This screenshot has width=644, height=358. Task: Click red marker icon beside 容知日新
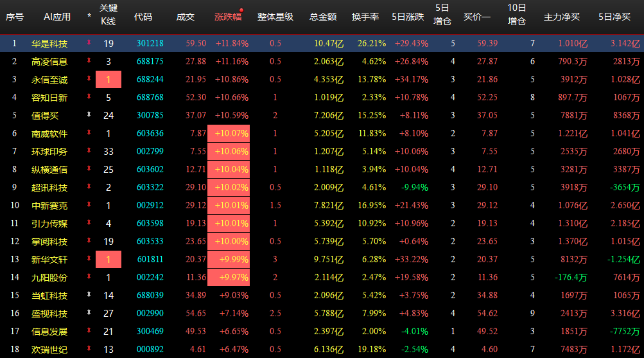point(89,96)
